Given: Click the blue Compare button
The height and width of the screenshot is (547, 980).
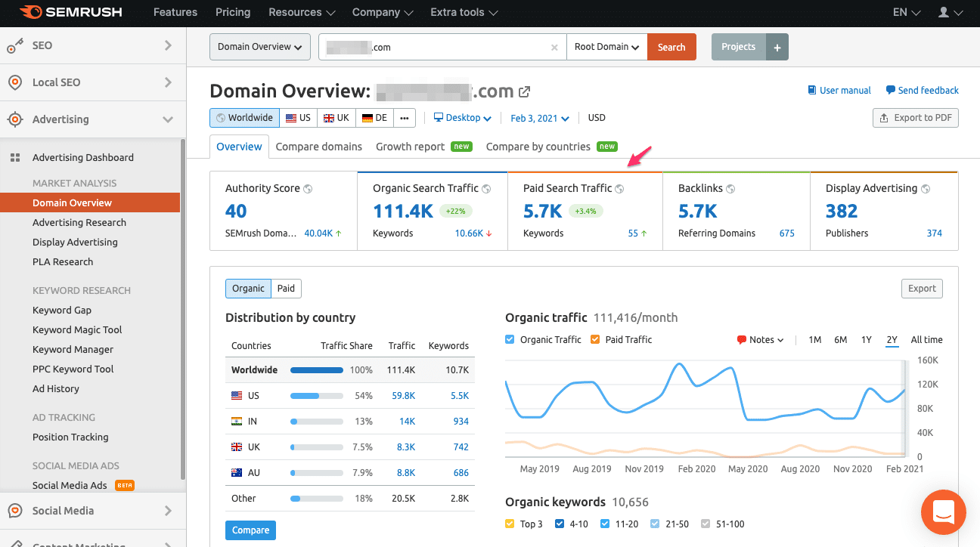Looking at the screenshot, I should [251, 530].
